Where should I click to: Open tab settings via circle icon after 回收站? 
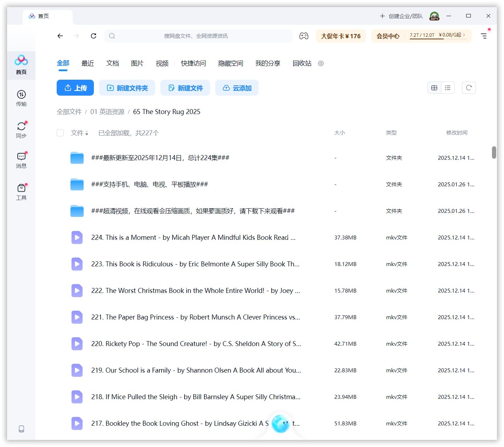pos(321,63)
